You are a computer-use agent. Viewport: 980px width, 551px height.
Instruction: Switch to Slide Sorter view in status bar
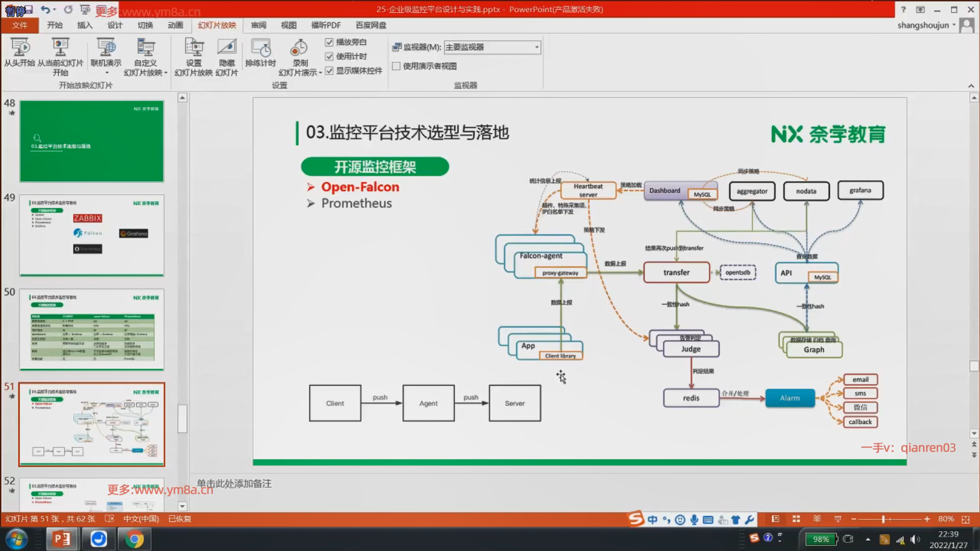[796, 519]
